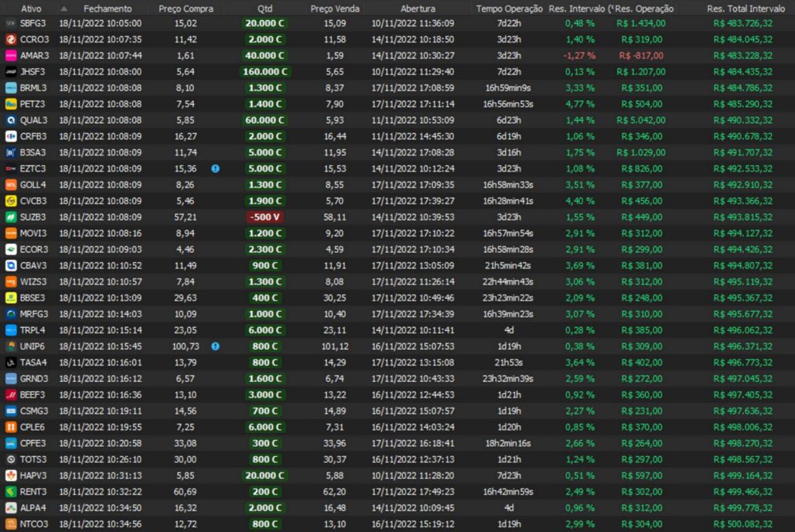The width and height of the screenshot is (795, 532).
Task: Select the PETZ3 yellow logo icon
Action: 11,104
